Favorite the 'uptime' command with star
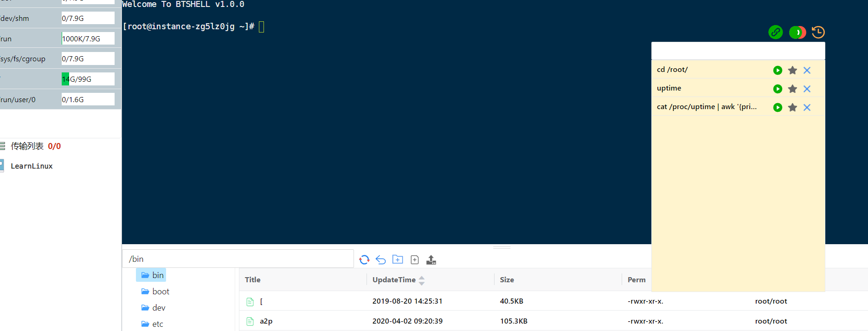This screenshot has height=331, width=868. coord(792,89)
